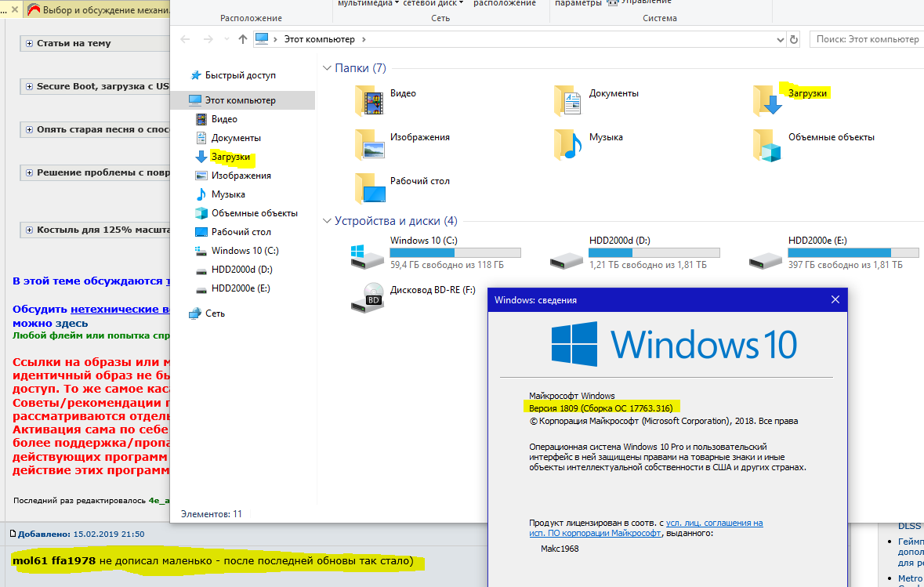Select the HDD2000d (D:) drive icon
This screenshot has width=924, height=587.
[x=567, y=260]
